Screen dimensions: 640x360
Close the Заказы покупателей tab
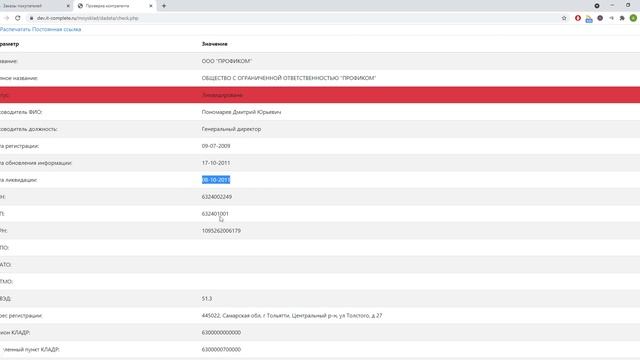pyautogui.click(x=68, y=6)
